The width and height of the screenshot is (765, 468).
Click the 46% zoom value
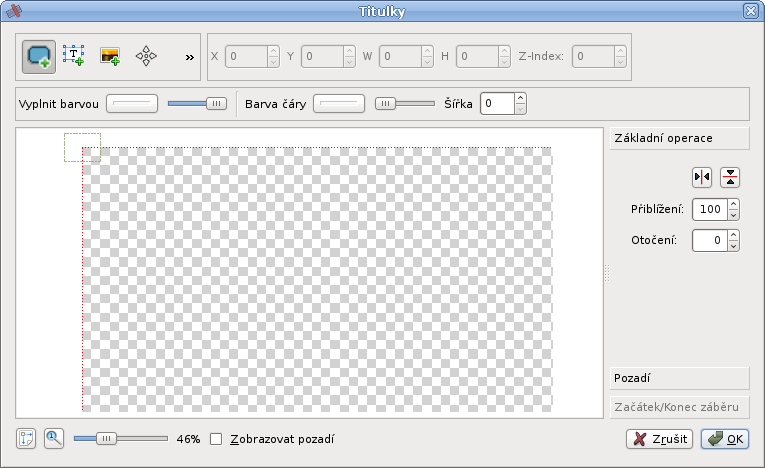[188, 439]
